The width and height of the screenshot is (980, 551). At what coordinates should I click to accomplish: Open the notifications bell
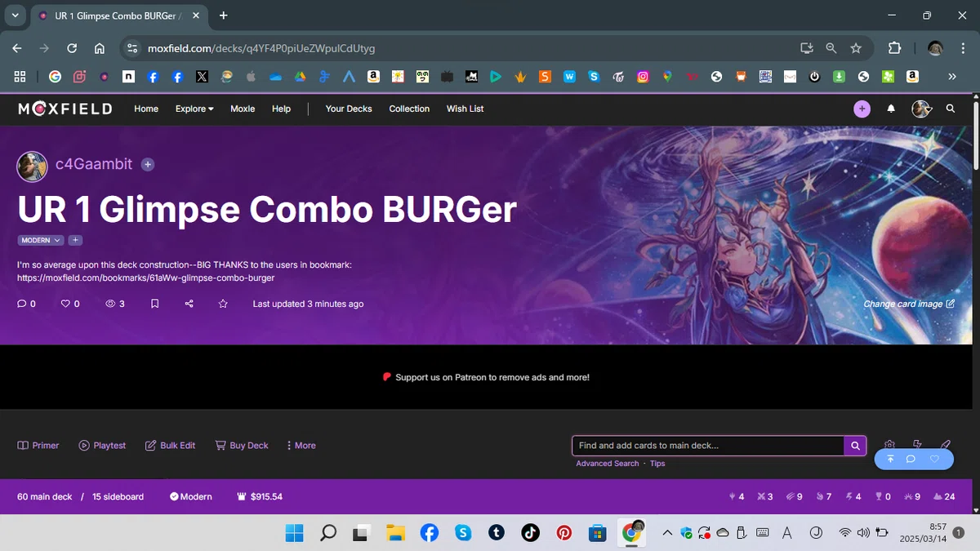coord(891,109)
